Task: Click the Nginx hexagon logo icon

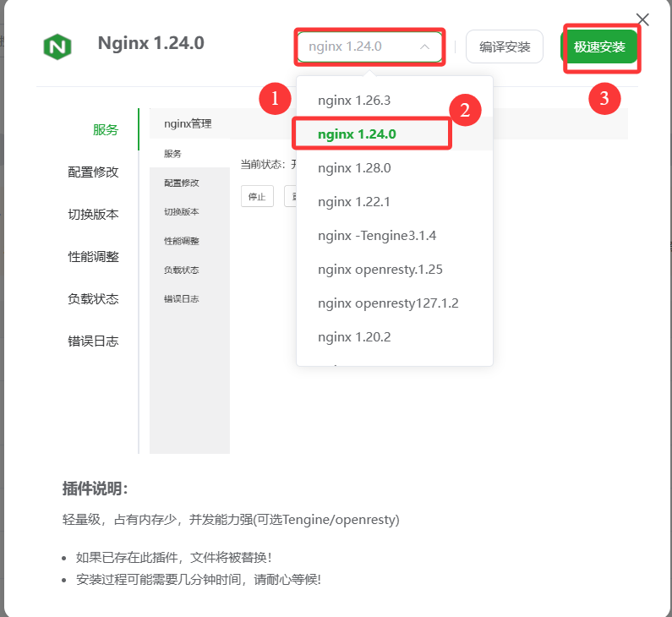Action: 57,46
